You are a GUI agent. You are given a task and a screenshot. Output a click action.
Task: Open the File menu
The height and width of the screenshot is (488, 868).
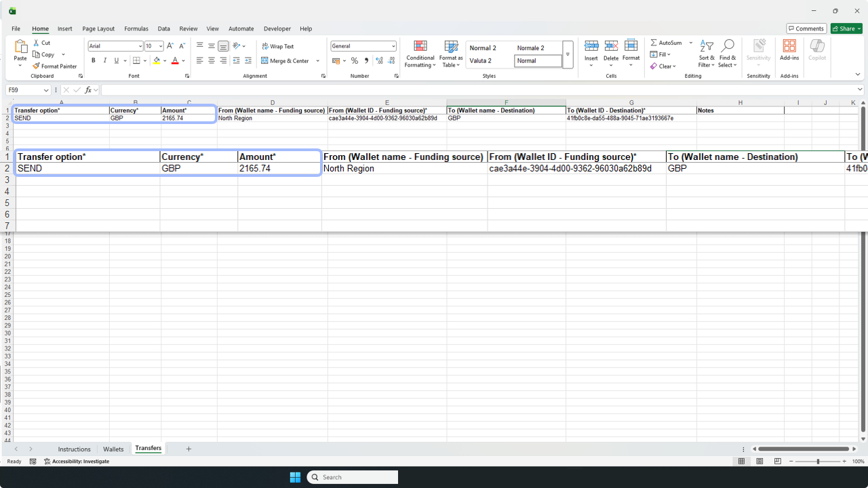(x=16, y=28)
